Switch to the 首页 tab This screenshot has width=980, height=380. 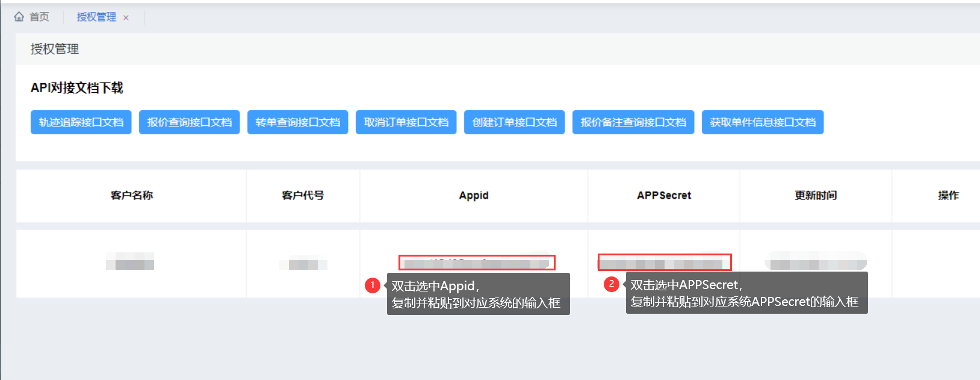39,17
